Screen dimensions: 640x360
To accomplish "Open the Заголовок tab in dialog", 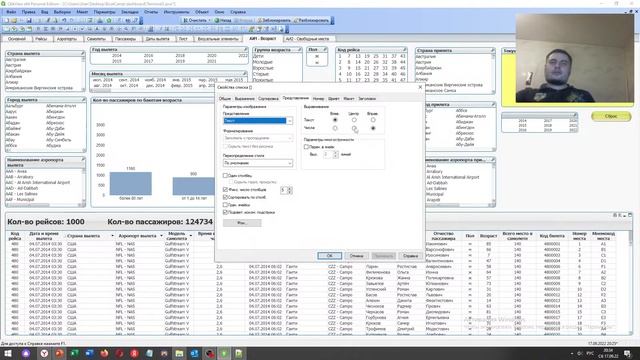I will tap(367, 99).
